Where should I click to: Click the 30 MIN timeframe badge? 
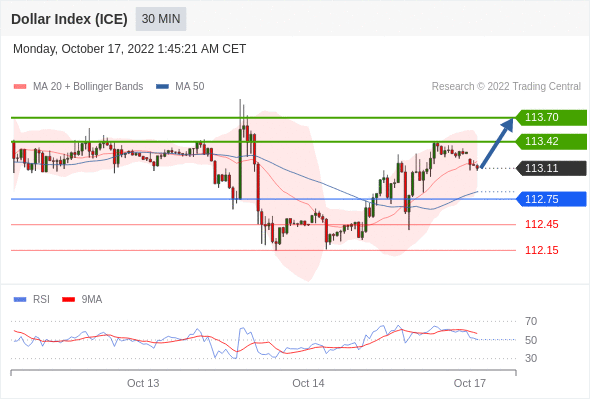161,19
